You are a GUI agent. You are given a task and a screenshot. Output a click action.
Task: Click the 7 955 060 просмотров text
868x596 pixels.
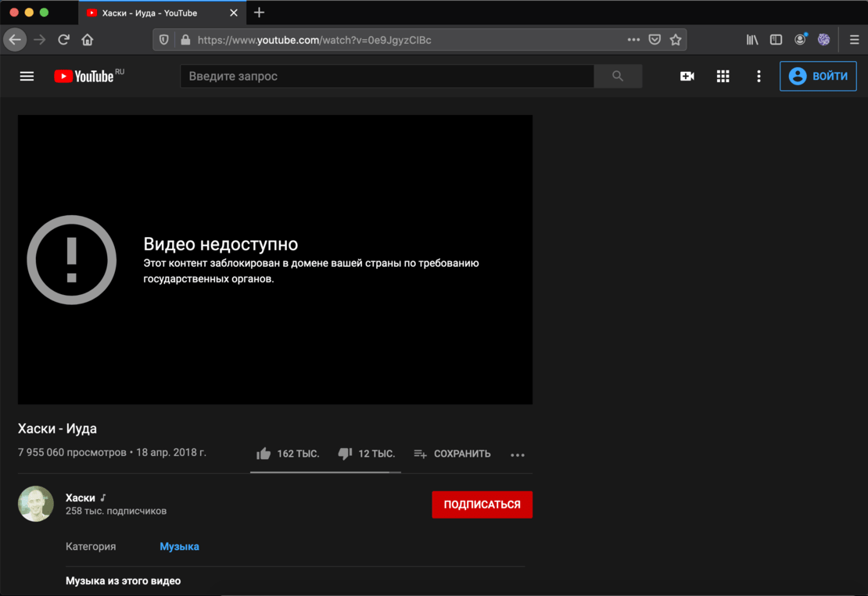(x=72, y=453)
